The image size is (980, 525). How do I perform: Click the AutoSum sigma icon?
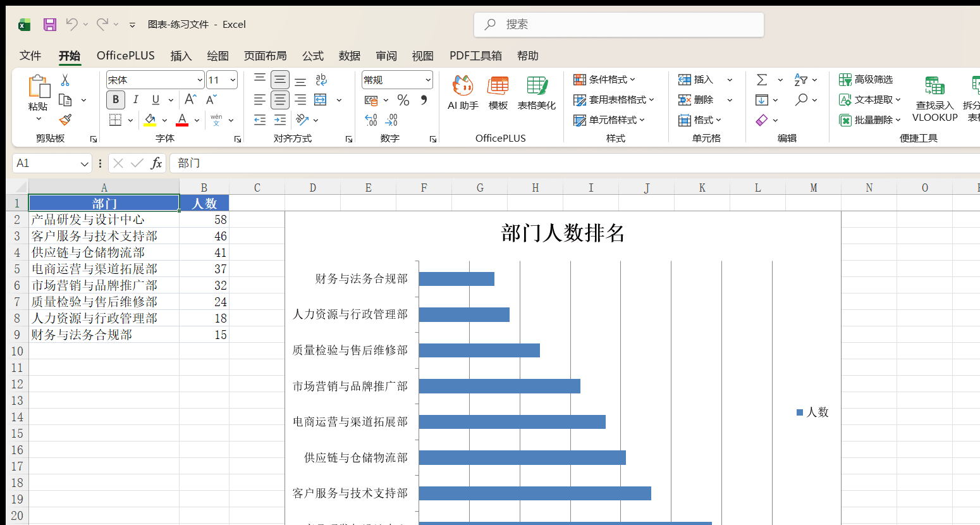(762, 80)
